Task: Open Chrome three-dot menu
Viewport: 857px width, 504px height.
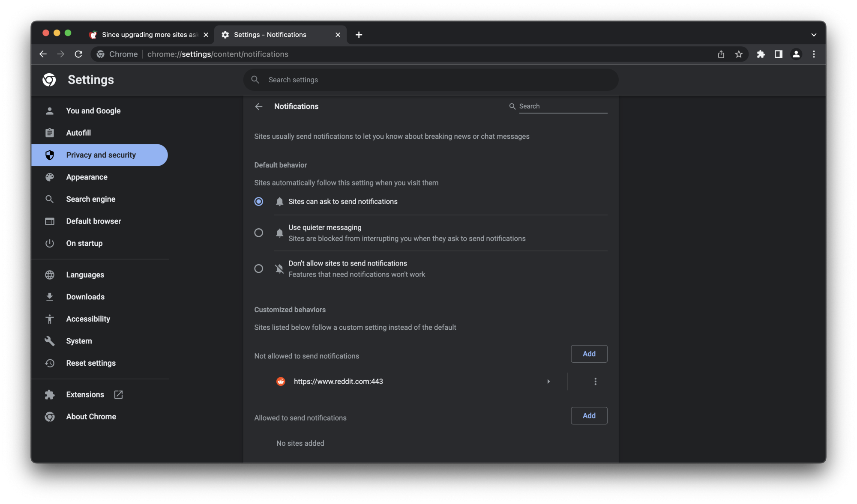Action: click(814, 54)
